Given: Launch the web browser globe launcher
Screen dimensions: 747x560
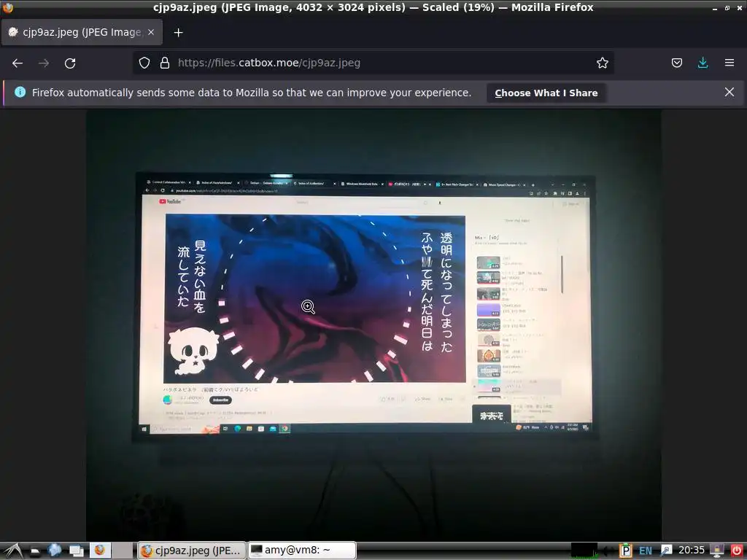Looking at the screenshot, I should (55, 551).
